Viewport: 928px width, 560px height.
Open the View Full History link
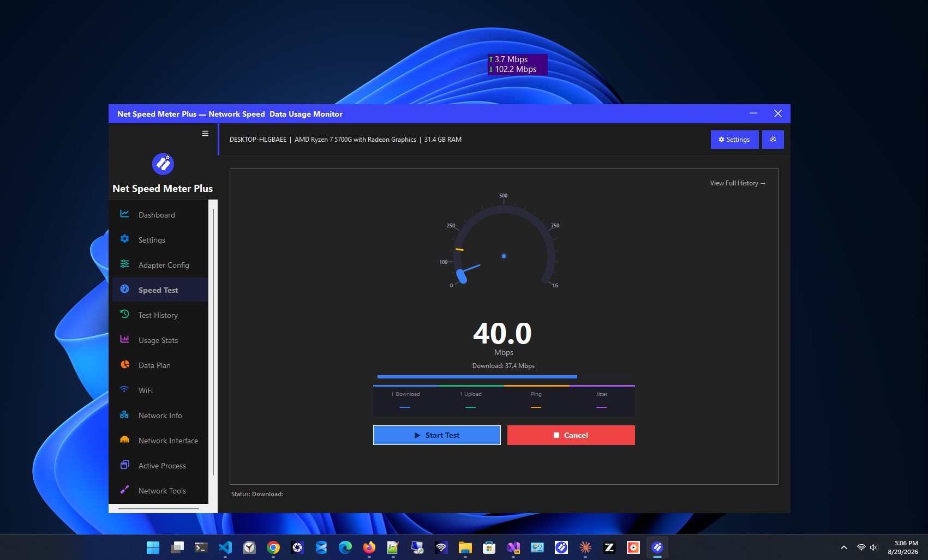(x=738, y=183)
